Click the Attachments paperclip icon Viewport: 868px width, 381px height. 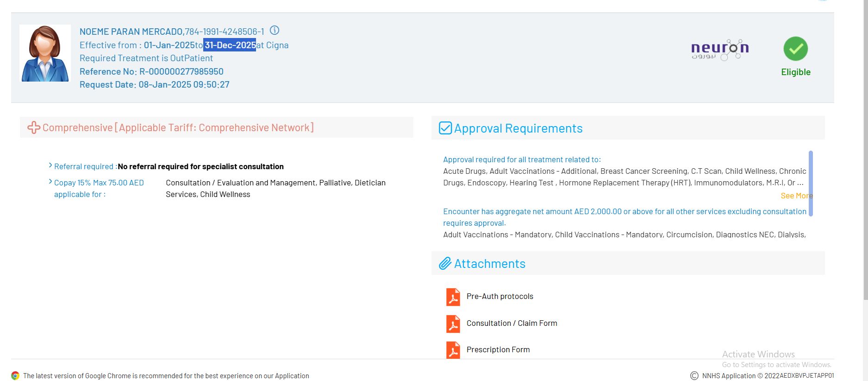tap(445, 264)
